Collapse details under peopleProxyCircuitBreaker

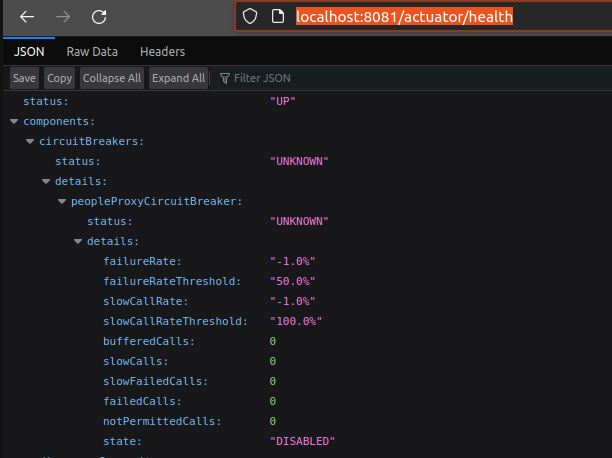(78, 241)
